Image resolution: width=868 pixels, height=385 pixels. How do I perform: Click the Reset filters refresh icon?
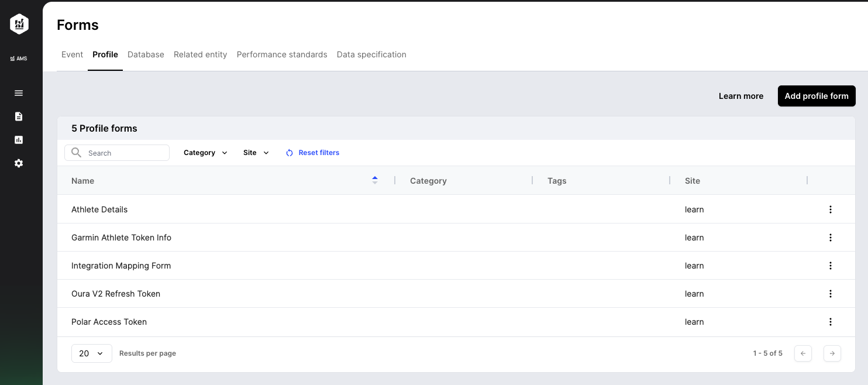[x=290, y=152]
